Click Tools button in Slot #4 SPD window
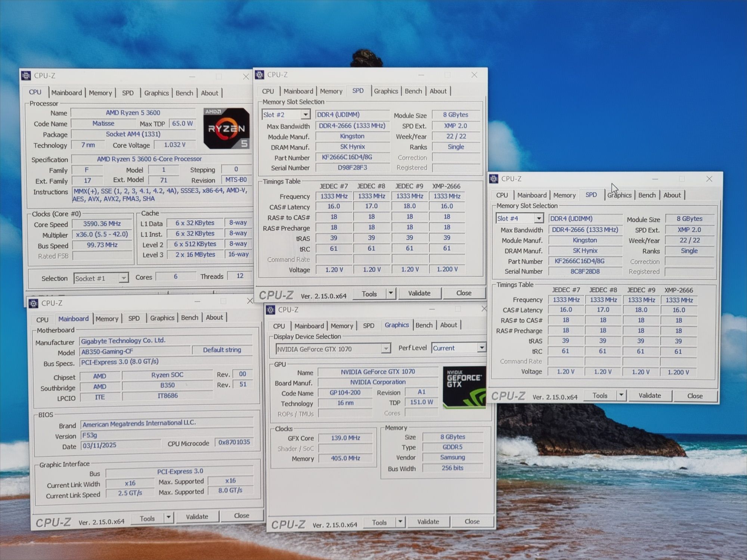Screen dimensions: 747x560 click(600, 395)
